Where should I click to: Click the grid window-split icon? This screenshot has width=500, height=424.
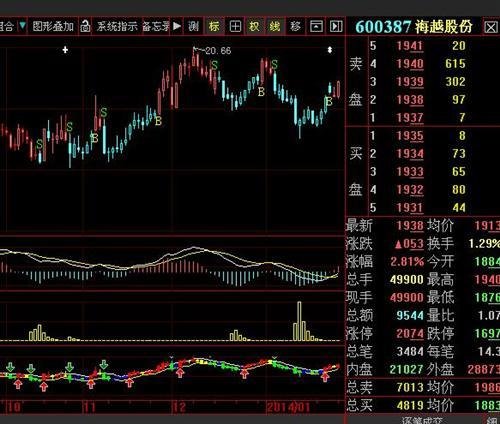[235, 26]
